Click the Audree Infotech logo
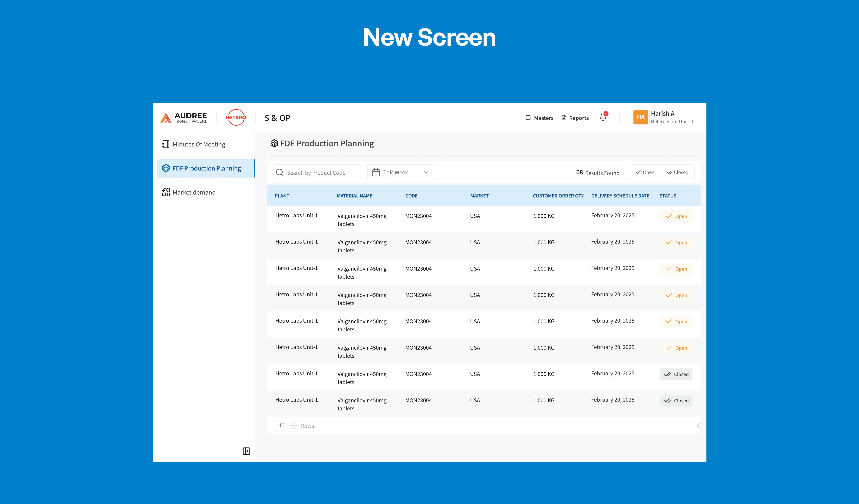This screenshot has width=859, height=504. 184,118
